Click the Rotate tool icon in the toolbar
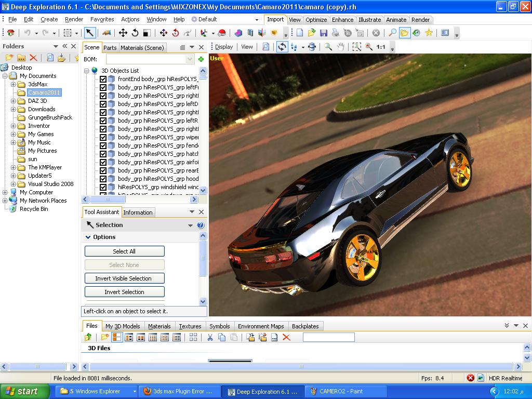This screenshot has width=532, height=399. point(135,33)
